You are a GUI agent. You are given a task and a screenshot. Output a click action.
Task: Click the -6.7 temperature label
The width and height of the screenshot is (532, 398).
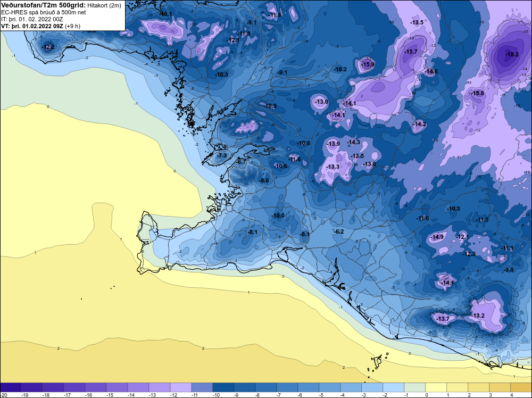point(241,162)
